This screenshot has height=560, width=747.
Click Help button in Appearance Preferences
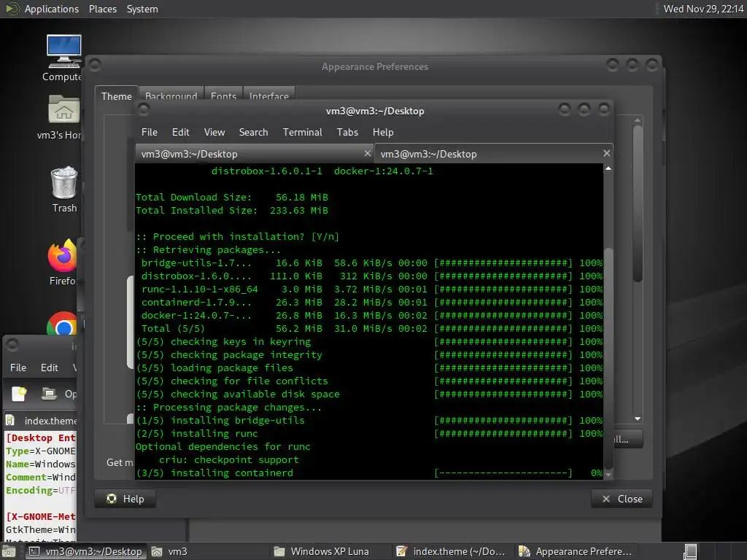pos(125,499)
